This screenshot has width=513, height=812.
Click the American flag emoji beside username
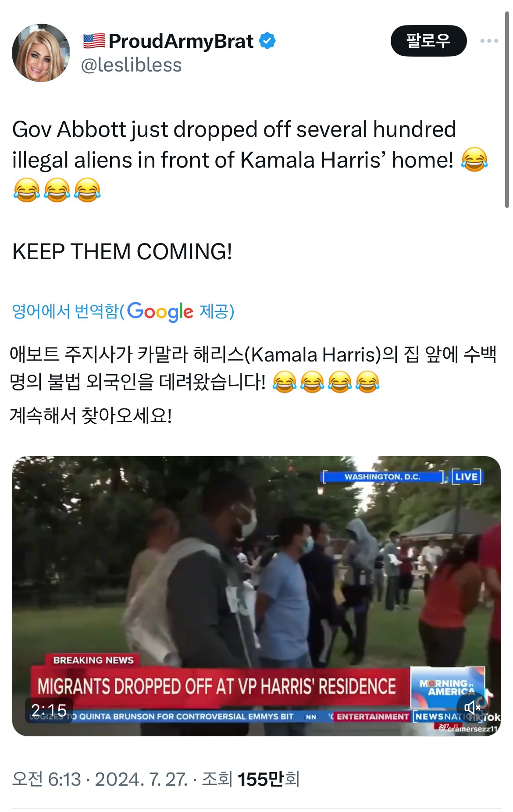94,41
